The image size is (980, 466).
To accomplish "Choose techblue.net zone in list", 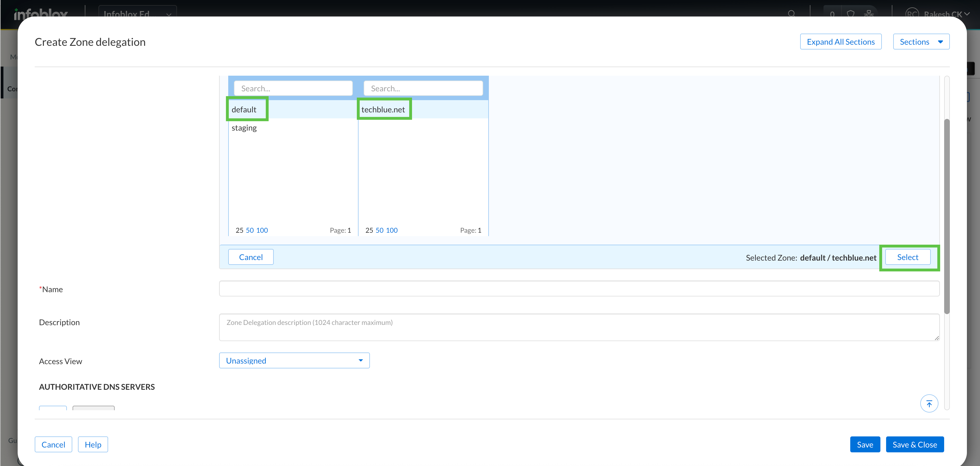I will coord(383,110).
